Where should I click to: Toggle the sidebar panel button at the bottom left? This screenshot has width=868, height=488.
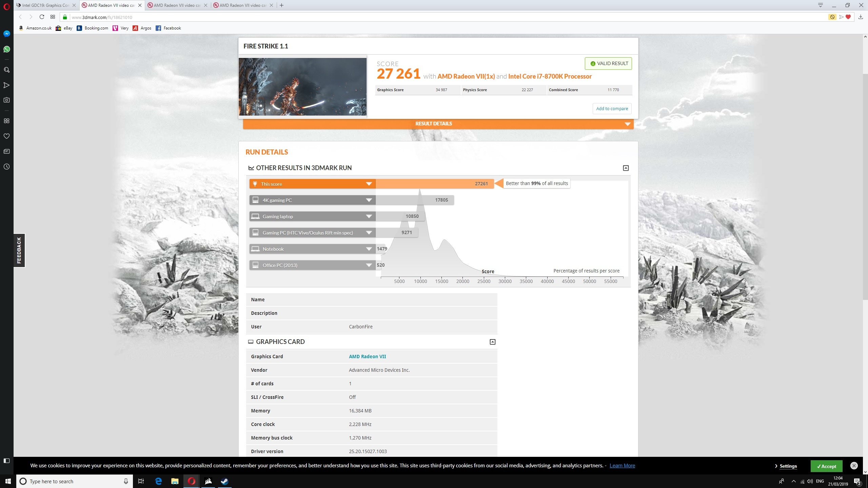click(x=6, y=461)
